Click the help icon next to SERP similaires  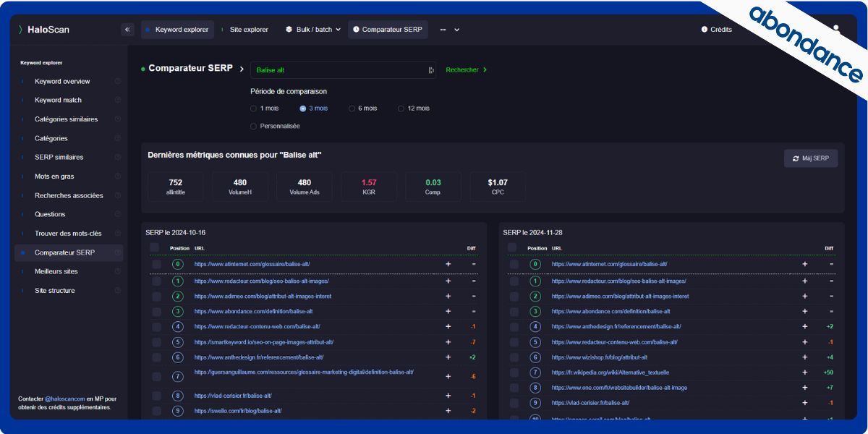(118, 157)
